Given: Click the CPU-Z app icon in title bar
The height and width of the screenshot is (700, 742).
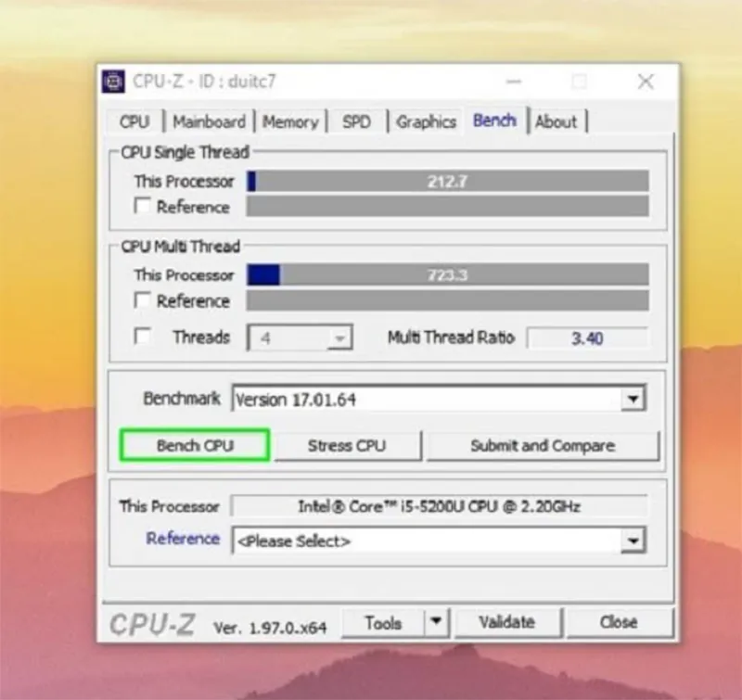Looking at the screenshot, I should click(x=113, y=82).
